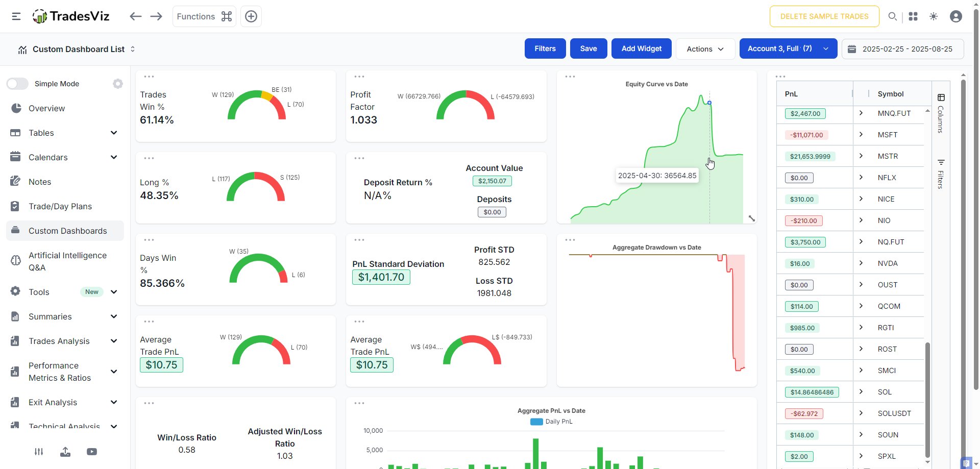Screen dimensions: 980x469
Task: Open the YouTube video icon
Action: [92, 452]
